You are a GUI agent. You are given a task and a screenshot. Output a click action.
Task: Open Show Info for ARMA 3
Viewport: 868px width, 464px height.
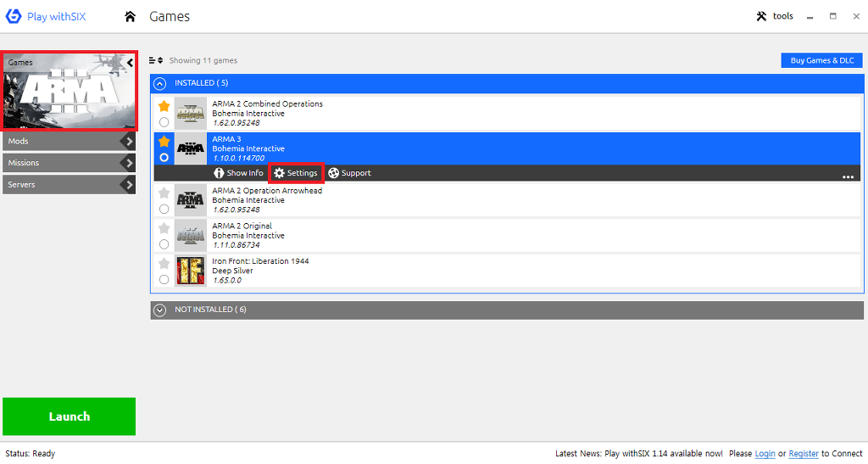[238, 173]
